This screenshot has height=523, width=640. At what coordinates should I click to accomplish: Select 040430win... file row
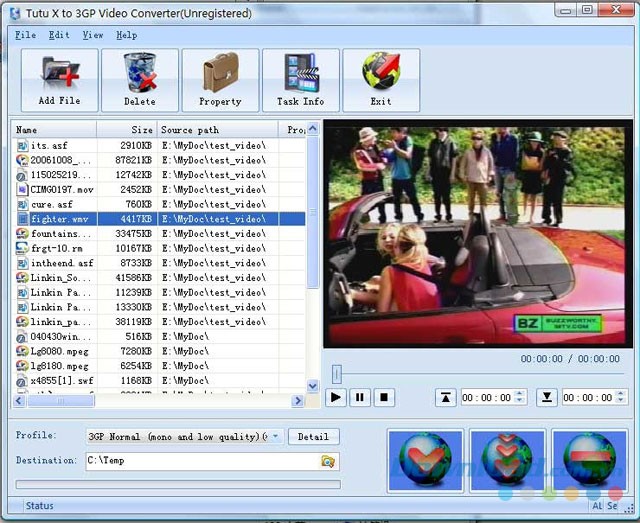(x=160, y=336)
